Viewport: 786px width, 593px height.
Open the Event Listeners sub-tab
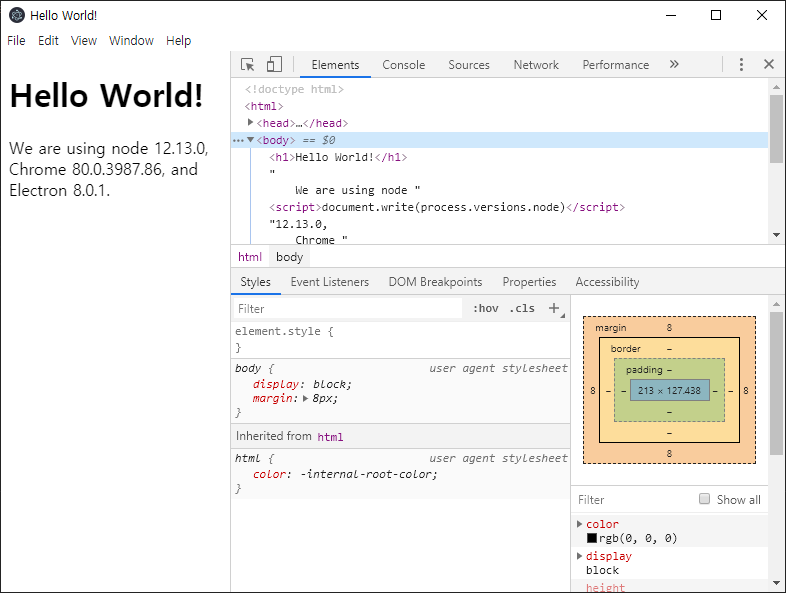tap(330, 282)
